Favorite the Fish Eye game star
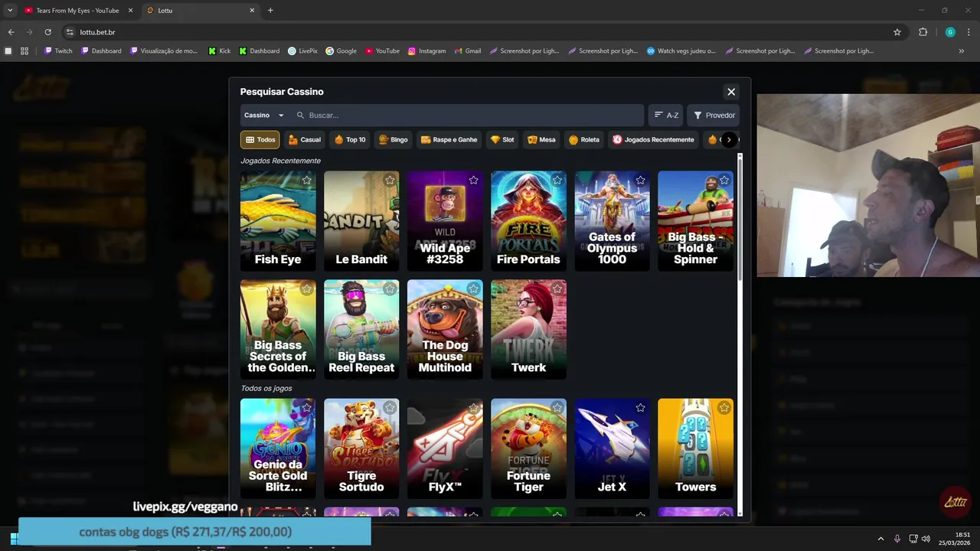The height and width of the screenshot is (551, 980). [307, 181]
